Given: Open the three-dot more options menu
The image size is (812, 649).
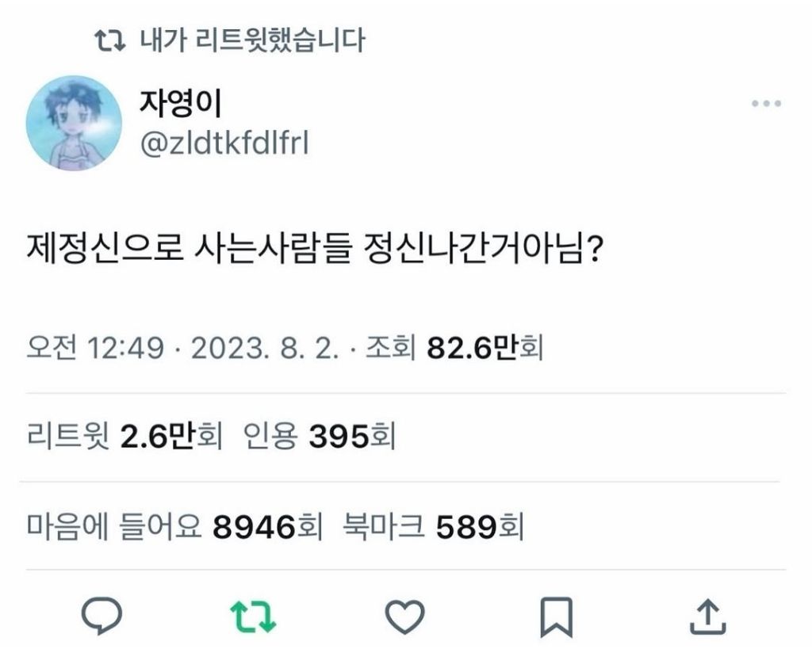Looking at the screenshot, I should click(x=767, y=104).
